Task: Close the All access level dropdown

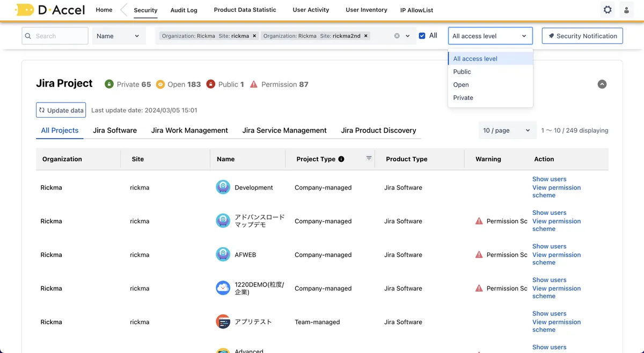Action: click(490, 36)
